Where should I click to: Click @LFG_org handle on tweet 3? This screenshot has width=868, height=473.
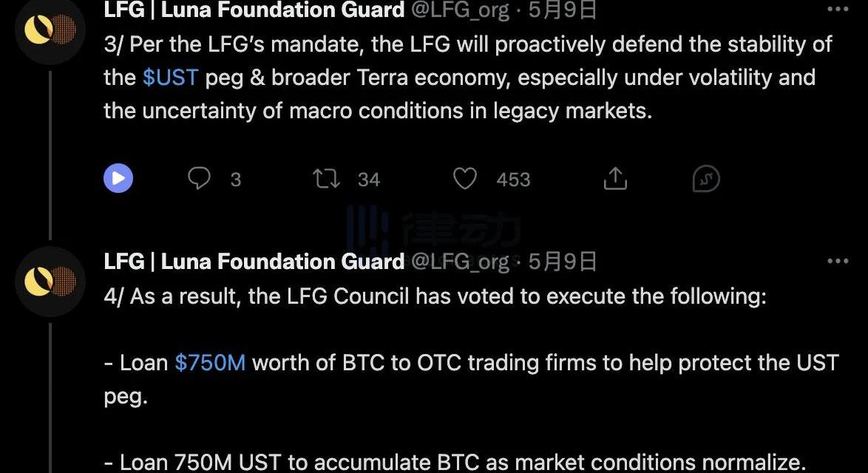tap(460, 10)
